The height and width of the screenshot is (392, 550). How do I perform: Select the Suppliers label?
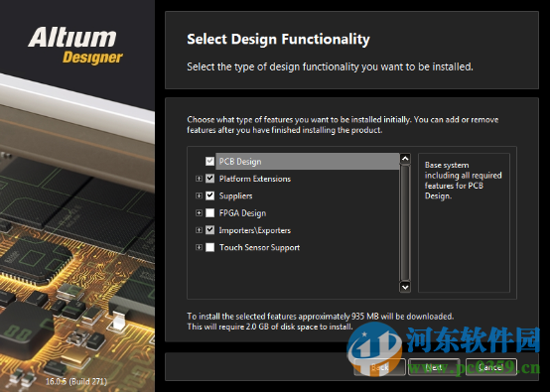point(235,196)
